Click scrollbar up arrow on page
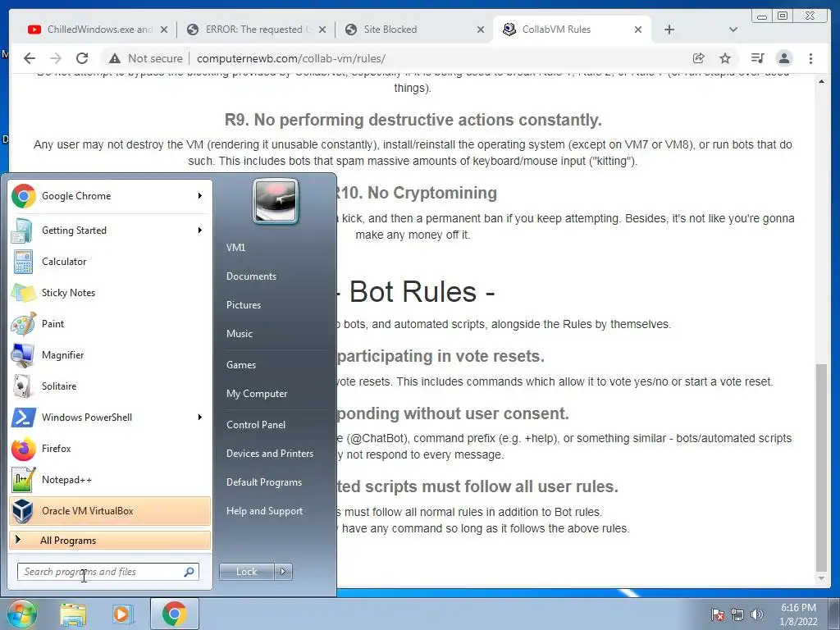This screenshot has height=630, width=840. point(821,81)
